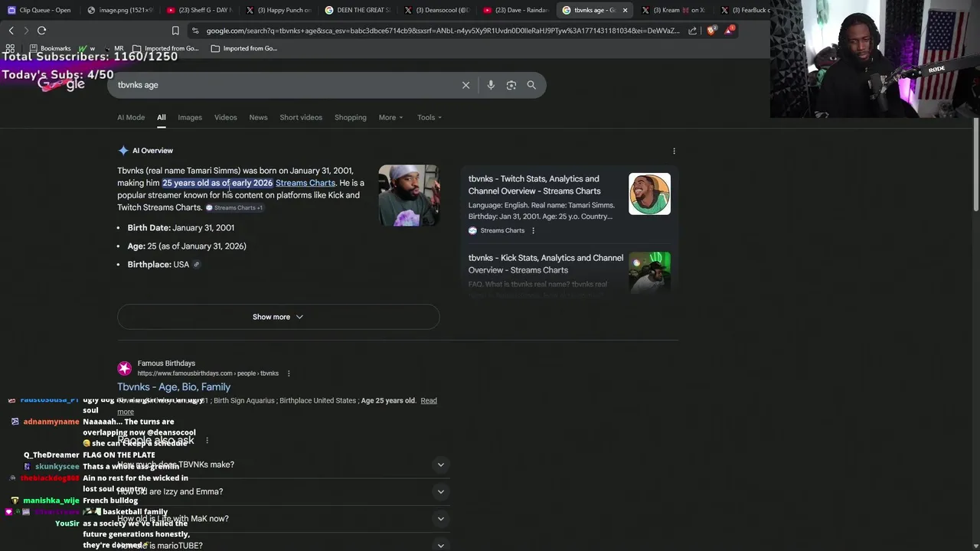Click Twitch stats card avatar thumbnail
This screenshot has width=980, height=551.
[649, 194]
